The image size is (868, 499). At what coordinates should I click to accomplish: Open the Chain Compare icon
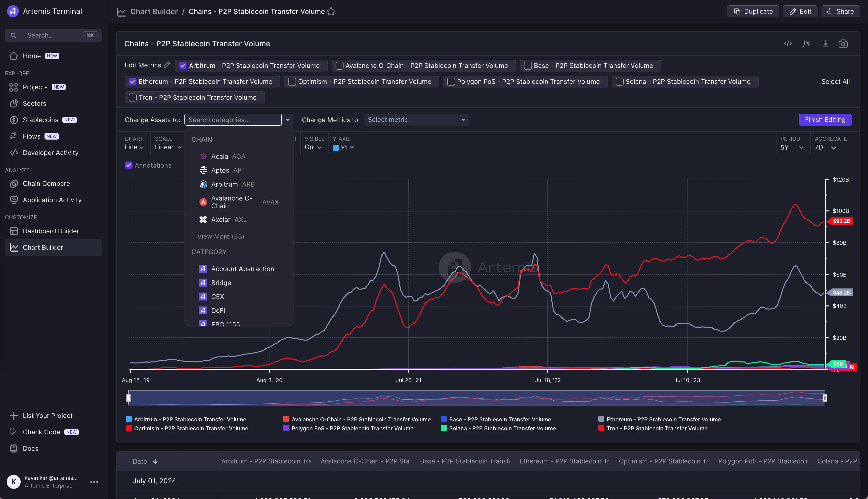click(x=14, y=184)
